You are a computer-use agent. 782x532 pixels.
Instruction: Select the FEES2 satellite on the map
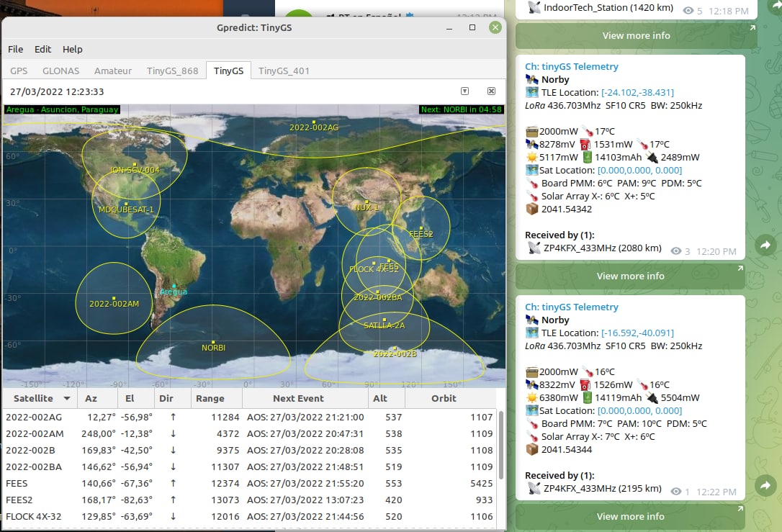421,229
